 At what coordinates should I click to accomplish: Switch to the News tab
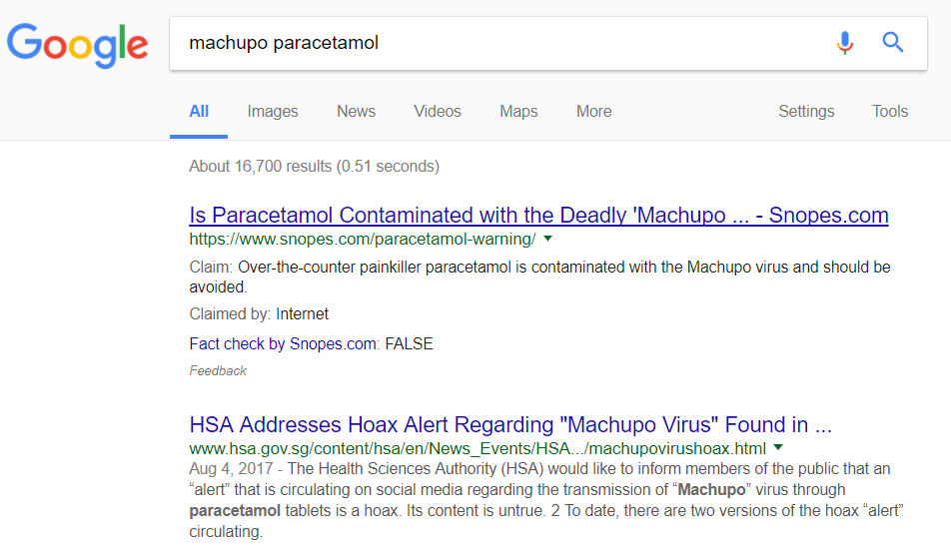point(356,112)
